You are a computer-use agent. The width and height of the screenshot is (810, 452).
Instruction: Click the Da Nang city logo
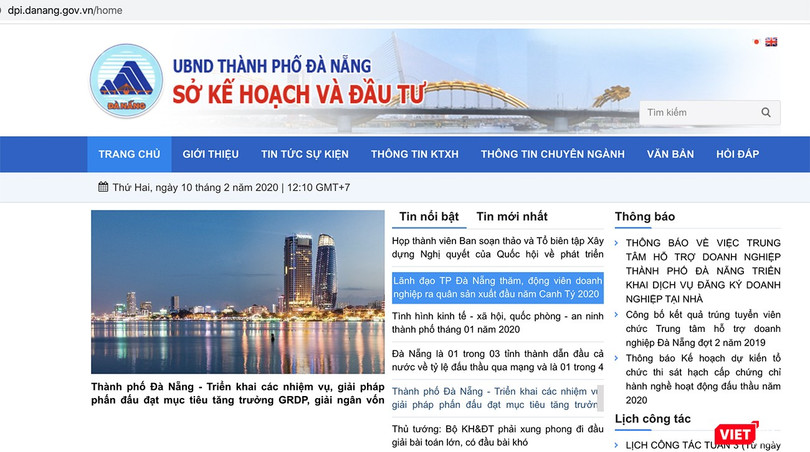126,81
